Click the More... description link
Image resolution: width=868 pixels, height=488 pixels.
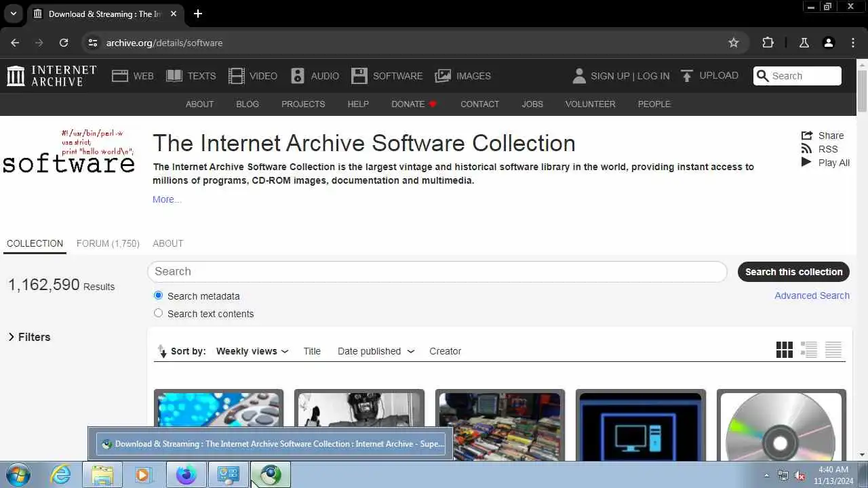(x=167, y=199)
